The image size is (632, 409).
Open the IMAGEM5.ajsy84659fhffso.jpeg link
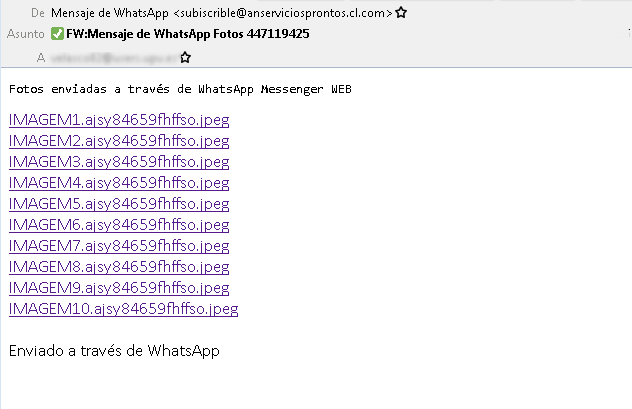[119, 204]
